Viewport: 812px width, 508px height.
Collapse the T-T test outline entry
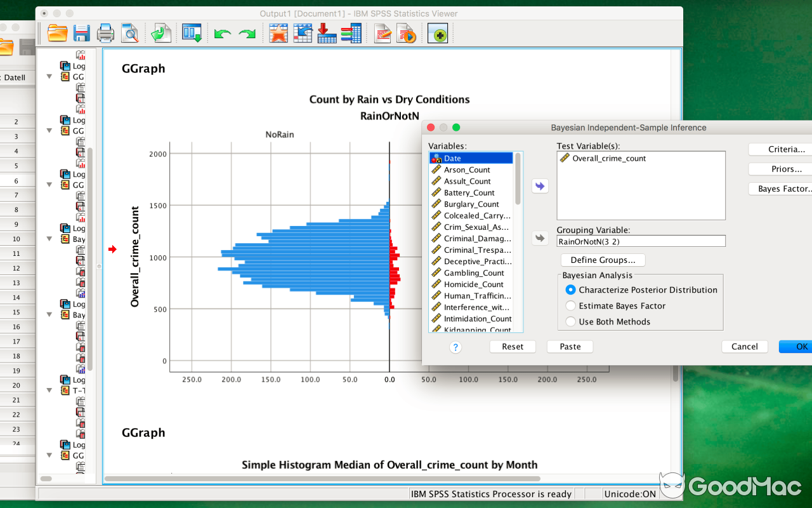click(49, 391)
